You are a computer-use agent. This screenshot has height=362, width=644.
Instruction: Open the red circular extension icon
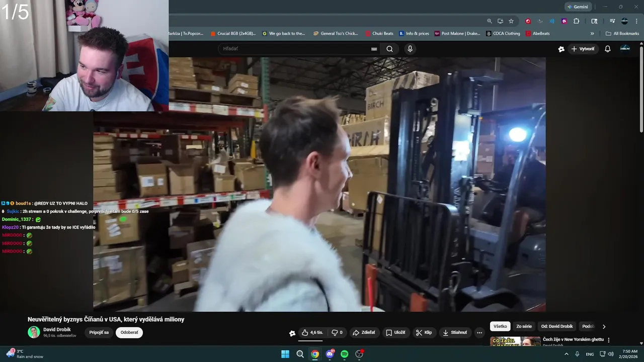tap(528, 21)
